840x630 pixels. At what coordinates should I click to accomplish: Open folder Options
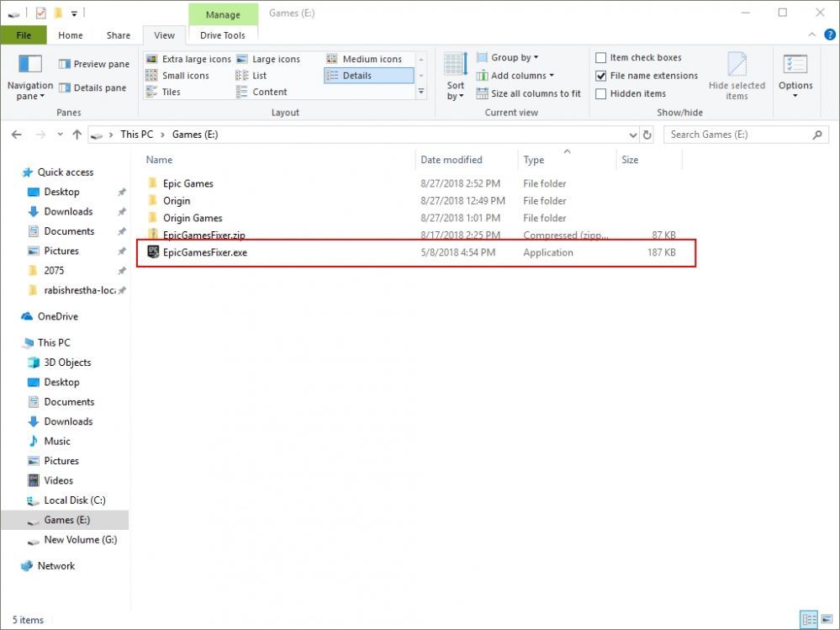pos(795,76)
